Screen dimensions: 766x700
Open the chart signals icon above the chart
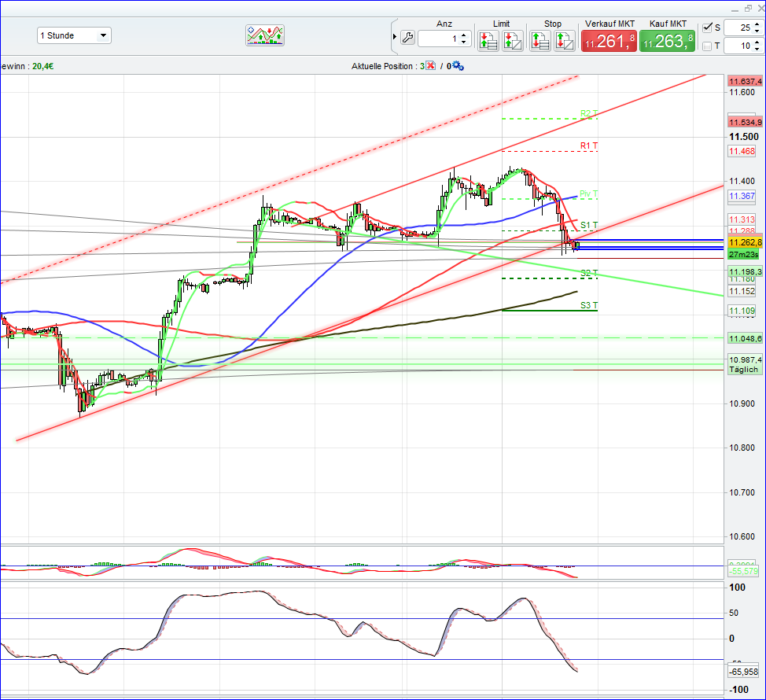coord(265,35)
